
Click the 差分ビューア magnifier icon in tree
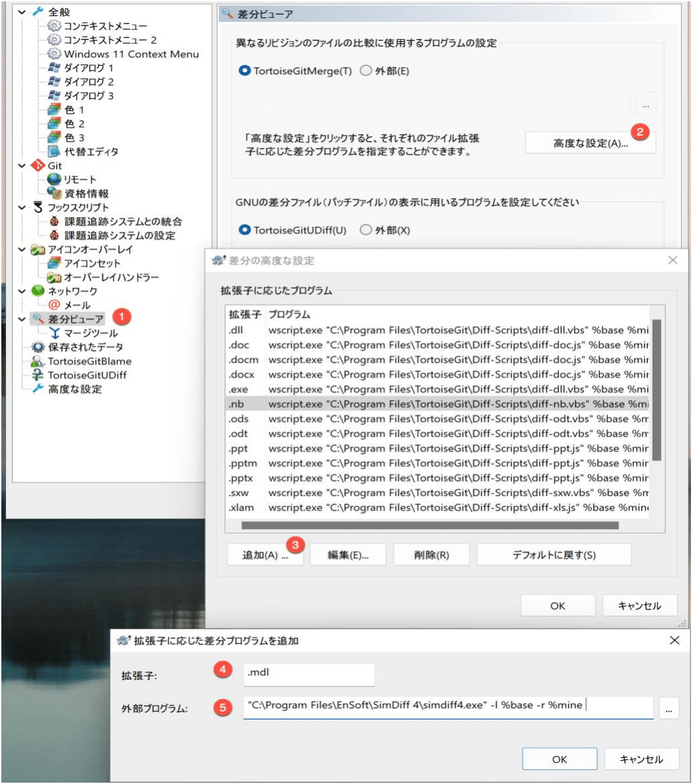pos(38,318)
